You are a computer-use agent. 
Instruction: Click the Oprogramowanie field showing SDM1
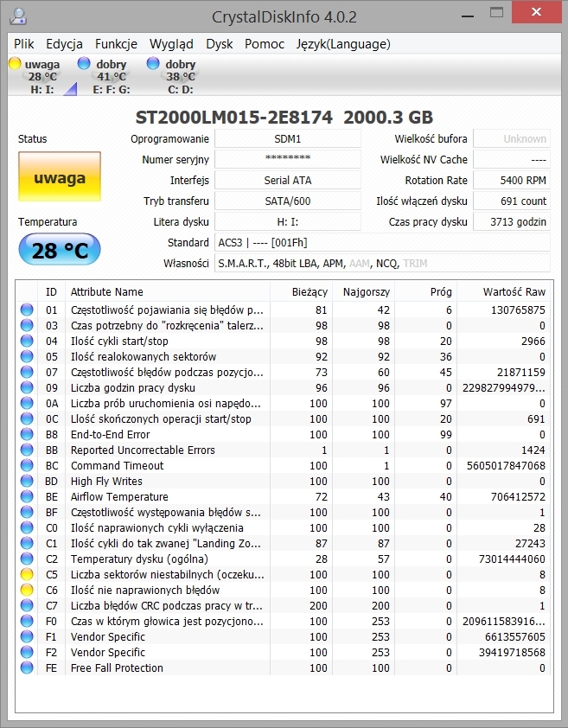(x=288, y=139)
